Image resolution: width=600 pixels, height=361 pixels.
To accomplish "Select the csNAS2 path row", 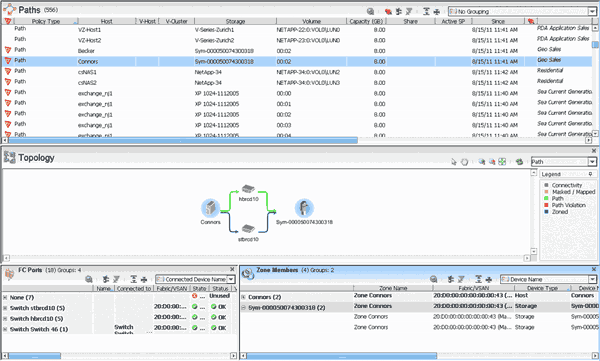I will point(297,82).
